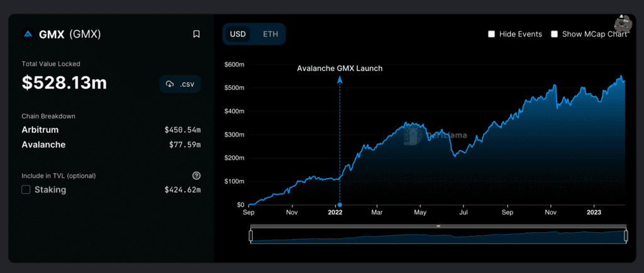Click the $400m axis label
Viewport: 644px width, 273px height.
point(235,111)
